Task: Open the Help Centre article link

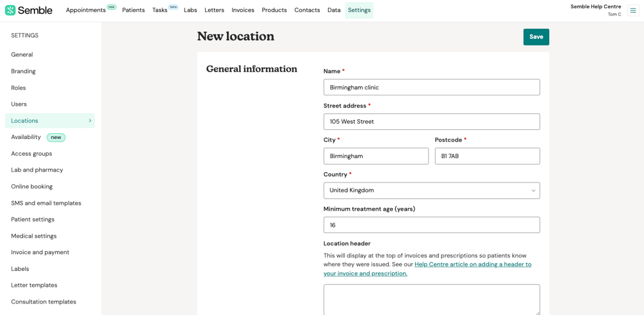Action: (x=427, y=269)
